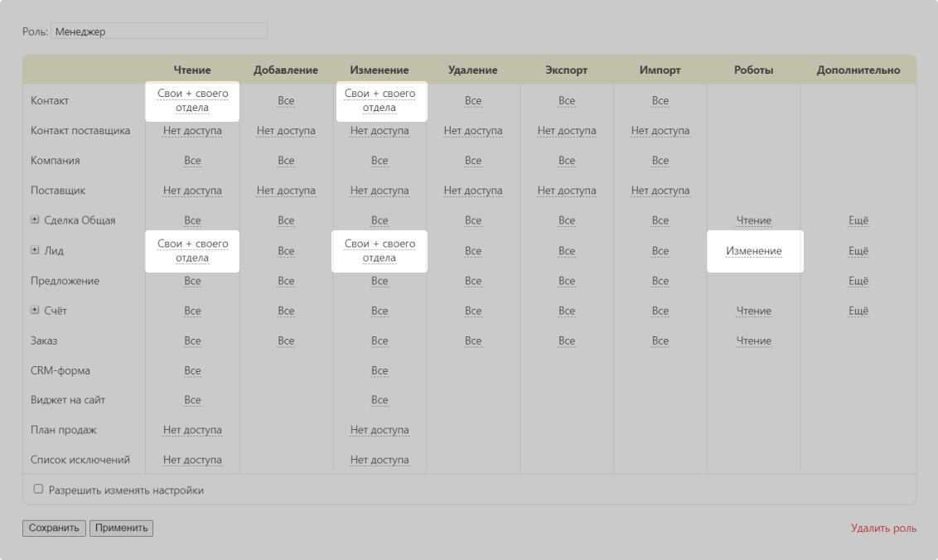Expand the Счёт row
938x560 pixels.
coord(35,311)
